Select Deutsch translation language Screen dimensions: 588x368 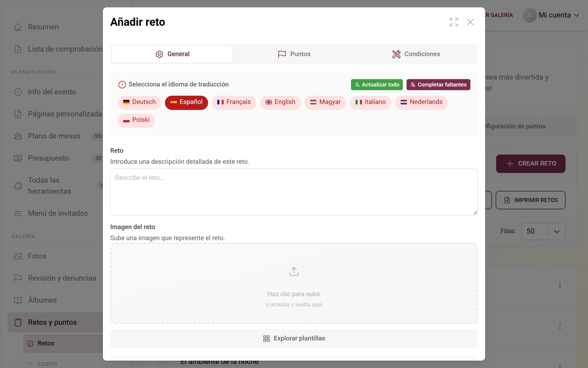tap(139, 102)
